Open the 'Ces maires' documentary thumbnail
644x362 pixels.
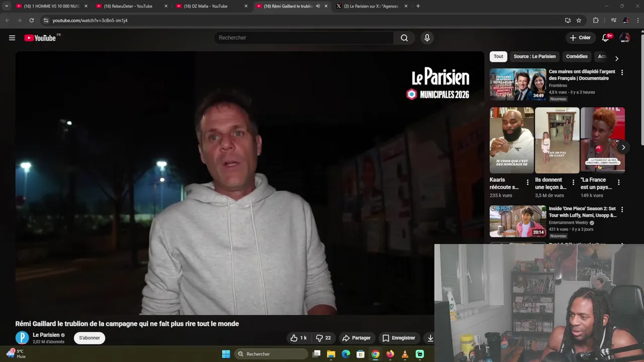[518, 84]
